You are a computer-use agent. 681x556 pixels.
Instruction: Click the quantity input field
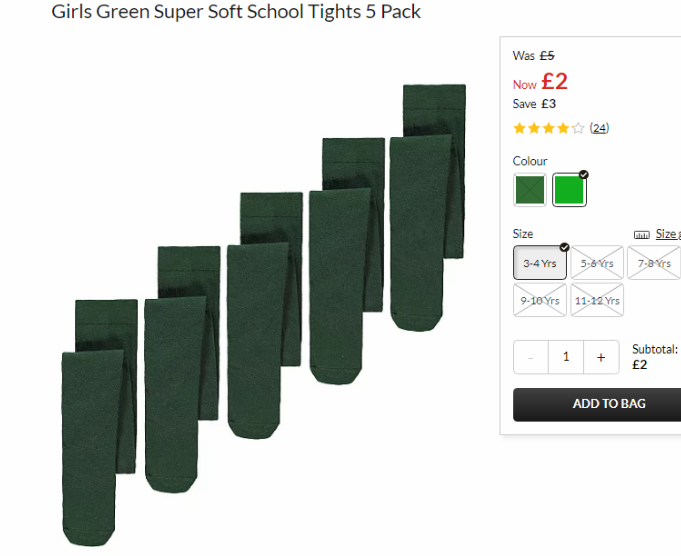coord(566,357)
